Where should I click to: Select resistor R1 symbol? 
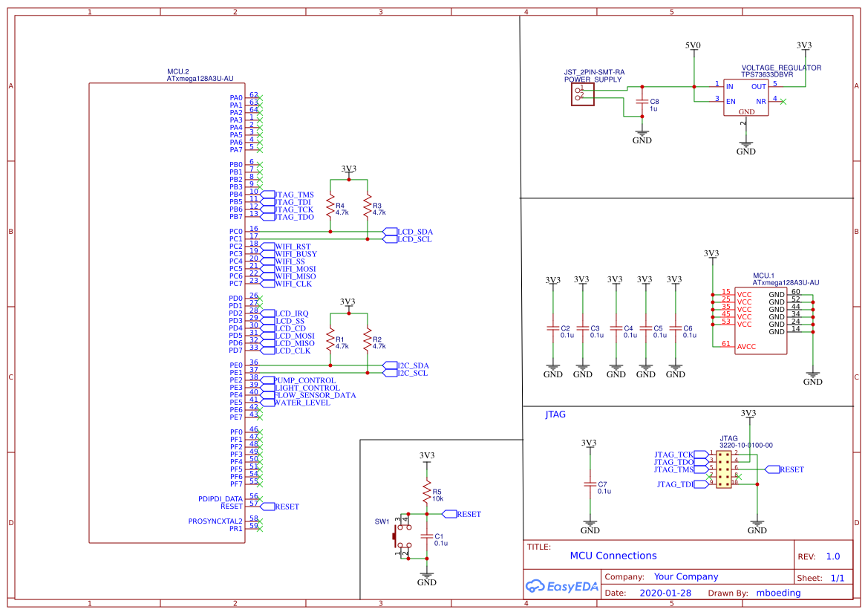coord(330,340)
